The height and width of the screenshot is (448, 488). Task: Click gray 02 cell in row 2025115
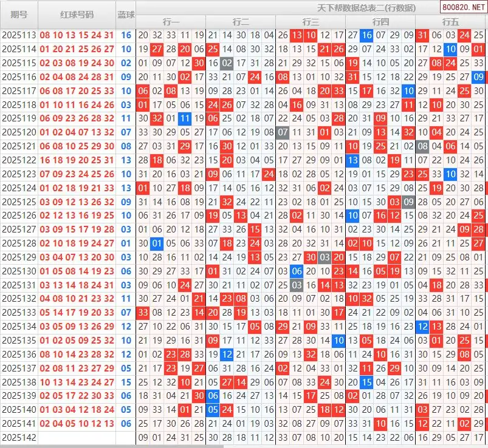[227, 63]
